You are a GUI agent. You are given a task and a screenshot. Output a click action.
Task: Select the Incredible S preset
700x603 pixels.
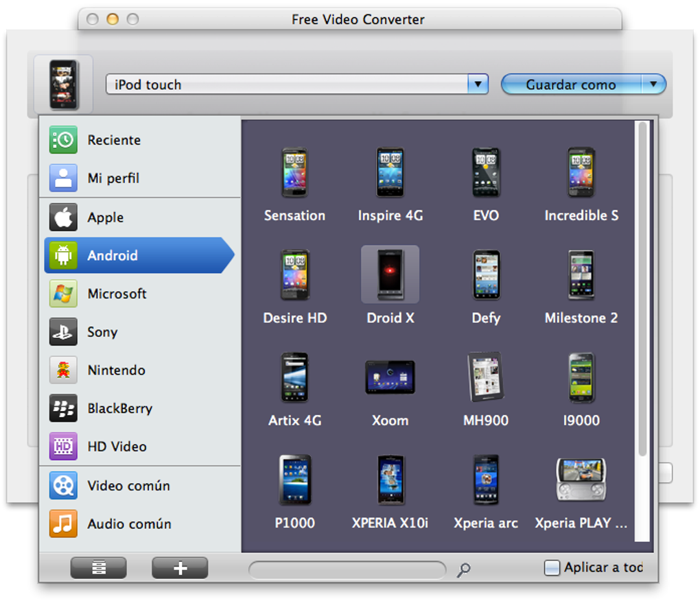(x=581, y=185)
